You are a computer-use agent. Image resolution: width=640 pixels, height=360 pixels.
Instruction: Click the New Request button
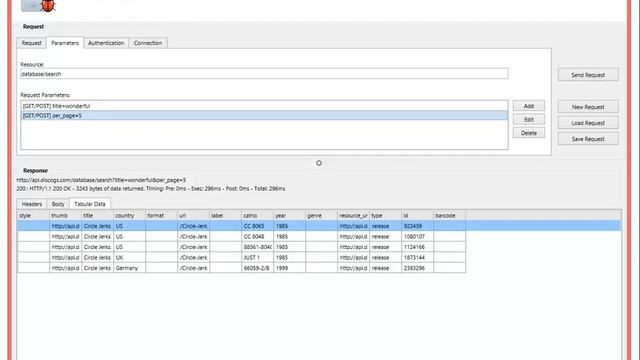click(x=588, y=107)
